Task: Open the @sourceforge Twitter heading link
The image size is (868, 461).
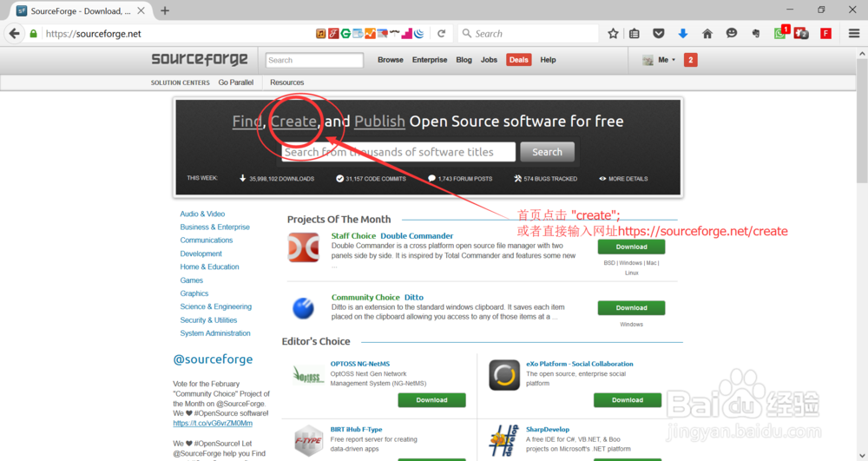Action: (x=213, y=359)
